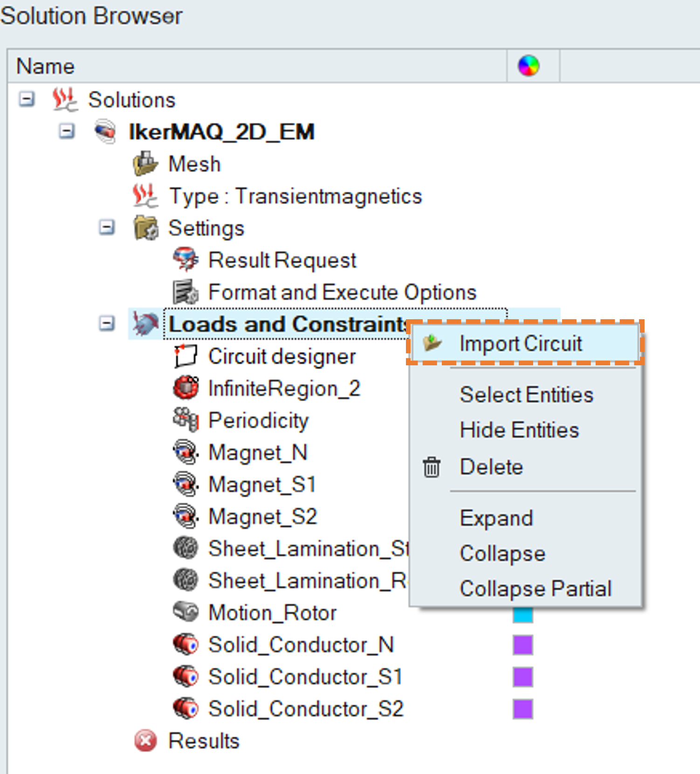Select the Solid_Conductor_S2 tree item
This screenshot has height=774, width=700.
coord(305,709)
